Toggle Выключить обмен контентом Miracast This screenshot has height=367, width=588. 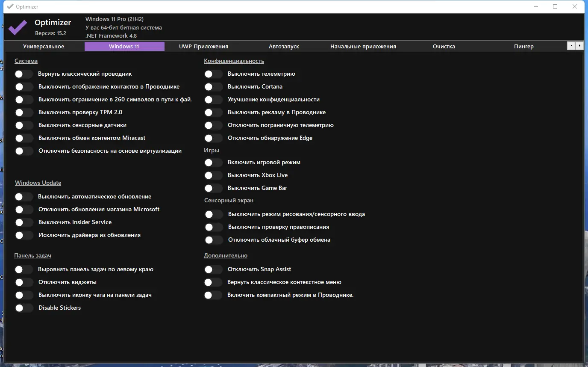coord(24,138)
